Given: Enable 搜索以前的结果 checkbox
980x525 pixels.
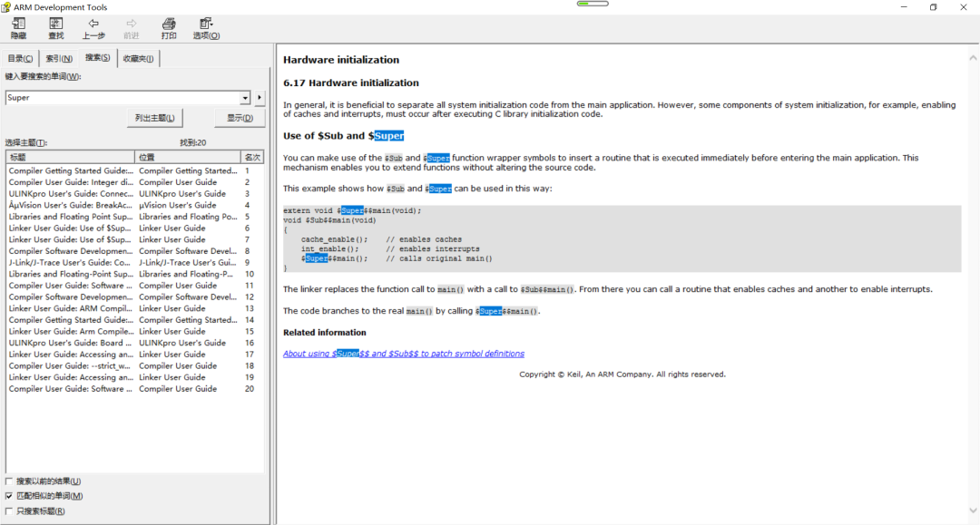Looking at the screenshot, I should (x=9, y=481).
